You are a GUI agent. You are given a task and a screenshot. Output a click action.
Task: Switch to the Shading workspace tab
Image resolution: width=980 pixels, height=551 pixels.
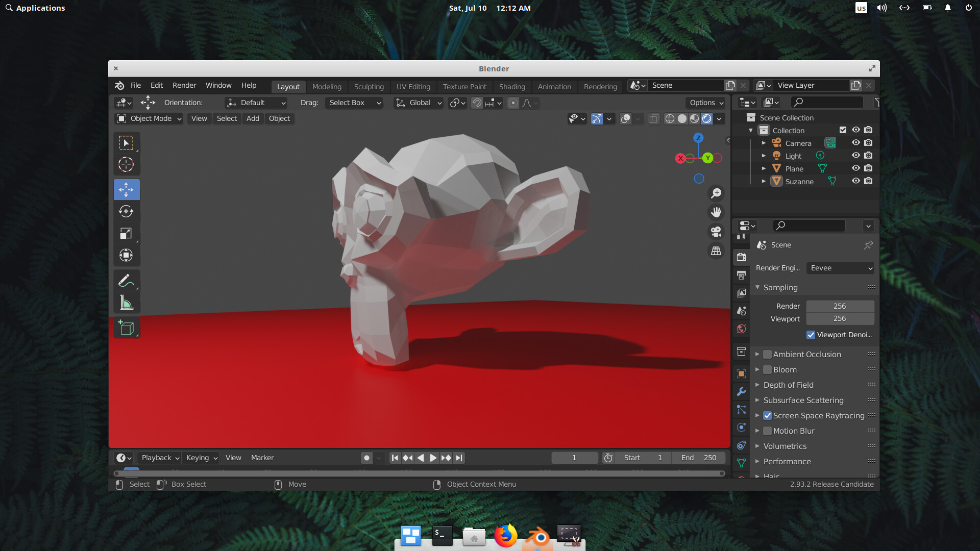pos(512,87)
